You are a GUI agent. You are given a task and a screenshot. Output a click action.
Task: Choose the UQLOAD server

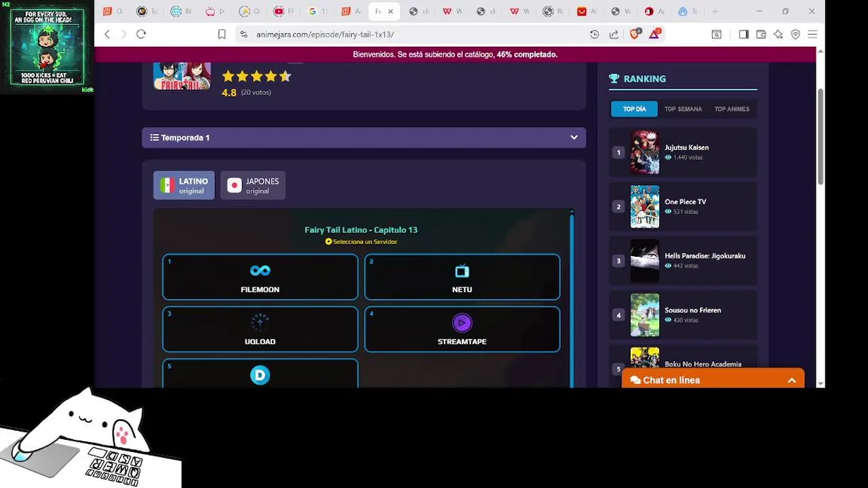260,329
